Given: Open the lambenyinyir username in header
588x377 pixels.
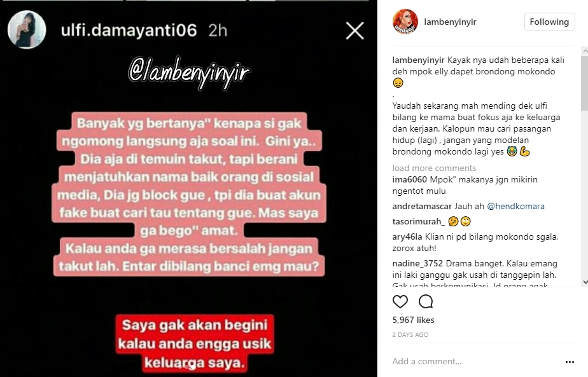Looking at the screenshot, I should point(450,22).
